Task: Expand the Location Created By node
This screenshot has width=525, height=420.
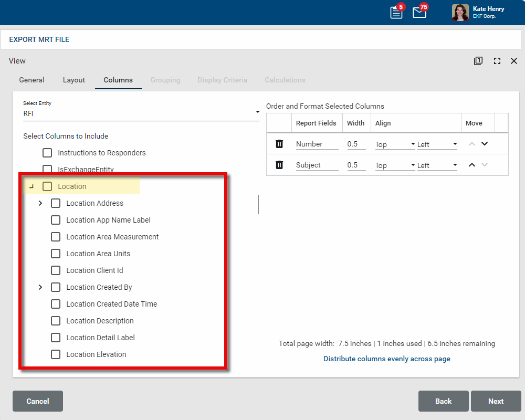Action: tap(40, 287)
